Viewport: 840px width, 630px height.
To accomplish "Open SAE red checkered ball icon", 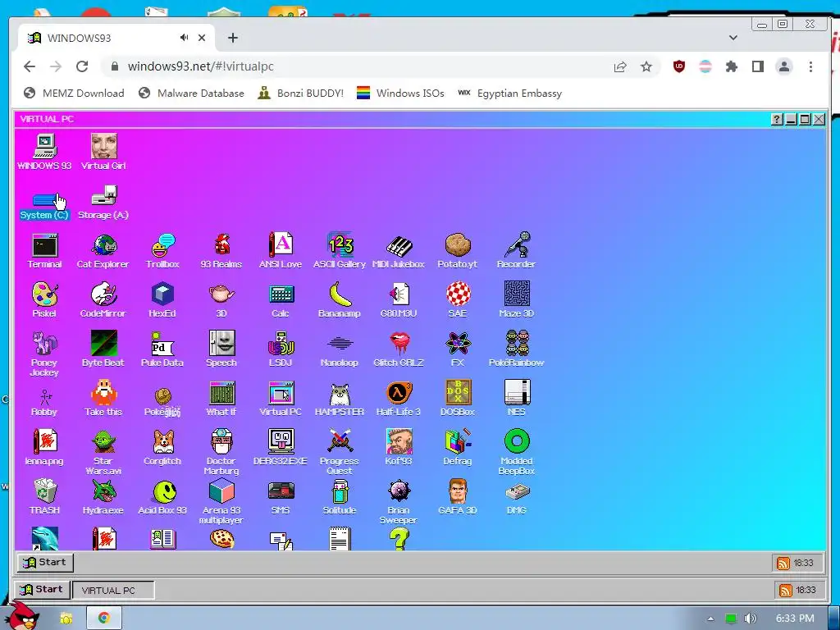I will [x=458, y=300].
